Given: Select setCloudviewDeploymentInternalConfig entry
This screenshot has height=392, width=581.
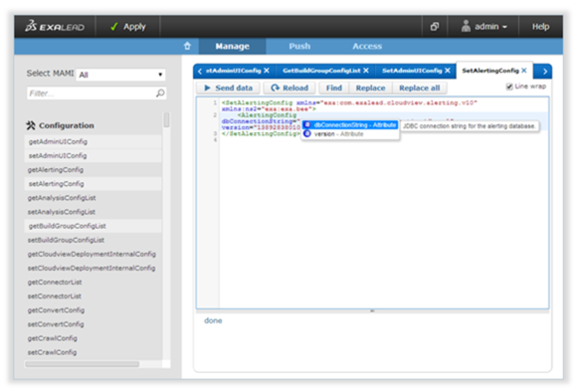Looking at the screenshot, I should click(93, 269).
